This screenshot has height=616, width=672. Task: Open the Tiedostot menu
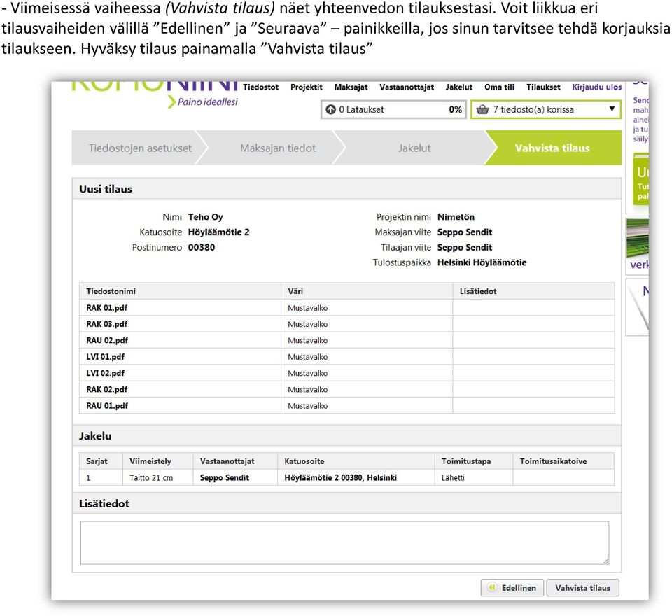(260, 87)
